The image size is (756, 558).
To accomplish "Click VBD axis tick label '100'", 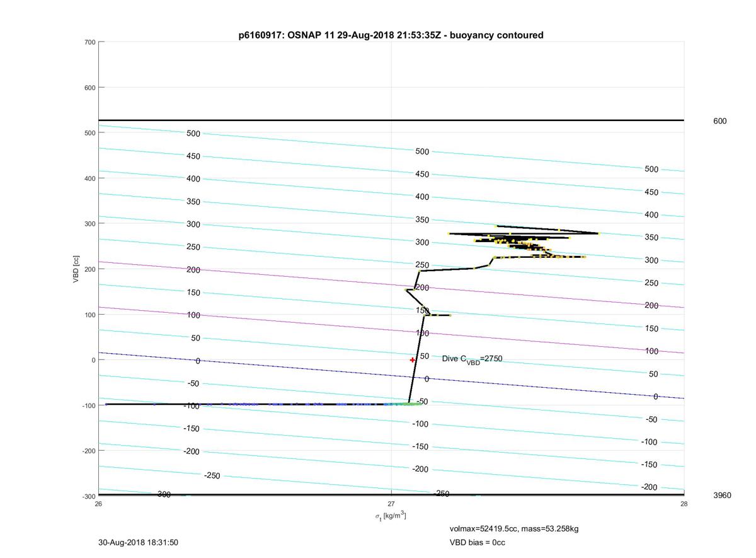I will (x=89, y=315).
